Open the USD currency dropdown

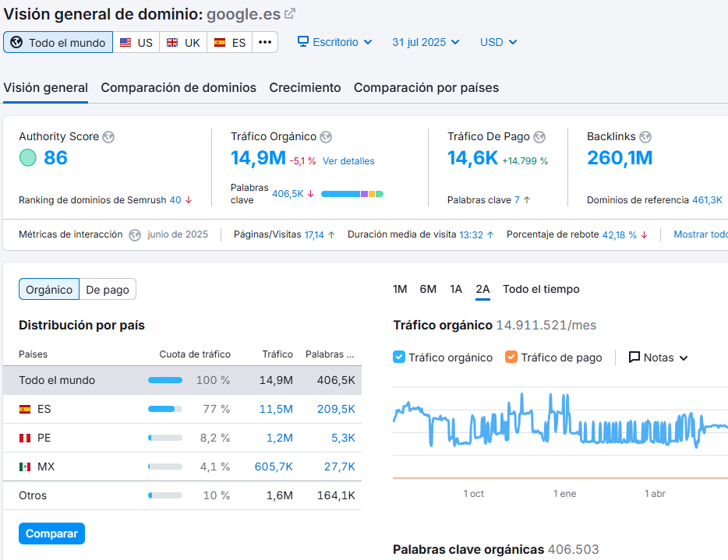pos(498,42)
